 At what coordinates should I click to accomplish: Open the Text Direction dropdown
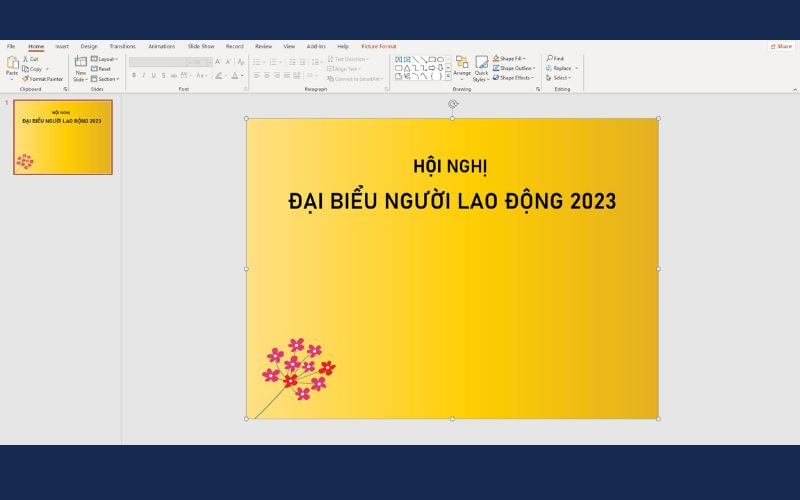(x=348, y=59)
